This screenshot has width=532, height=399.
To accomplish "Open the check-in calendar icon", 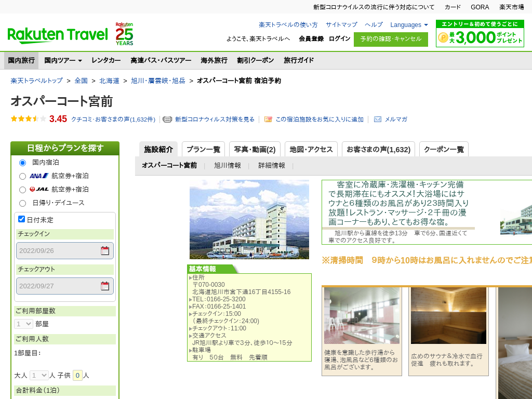I will pyautogui.click(x=105, y=251).
